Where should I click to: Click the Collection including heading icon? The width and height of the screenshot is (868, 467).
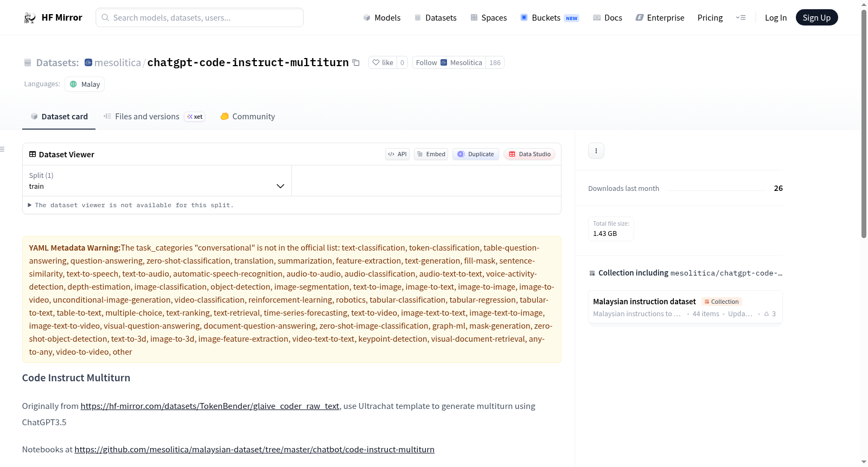592,273
